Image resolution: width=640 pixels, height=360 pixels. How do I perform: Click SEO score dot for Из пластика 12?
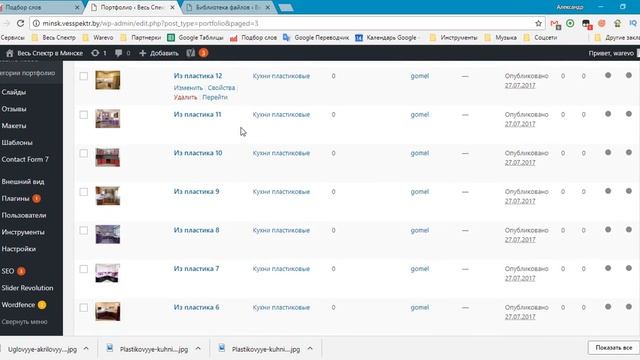608,75
